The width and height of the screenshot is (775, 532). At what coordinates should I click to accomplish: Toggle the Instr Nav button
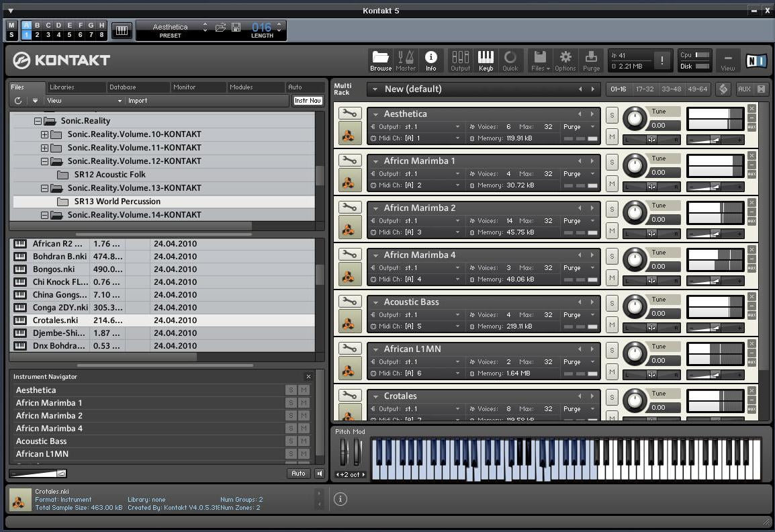308,100
